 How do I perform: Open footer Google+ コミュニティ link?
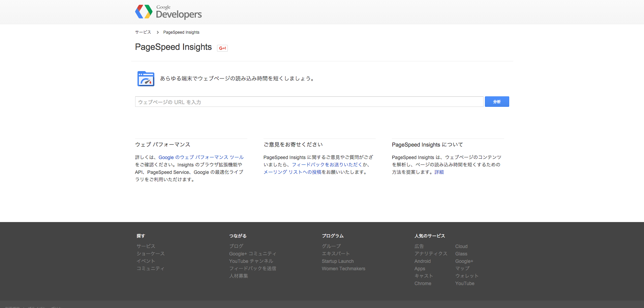[x=253, y=254]
